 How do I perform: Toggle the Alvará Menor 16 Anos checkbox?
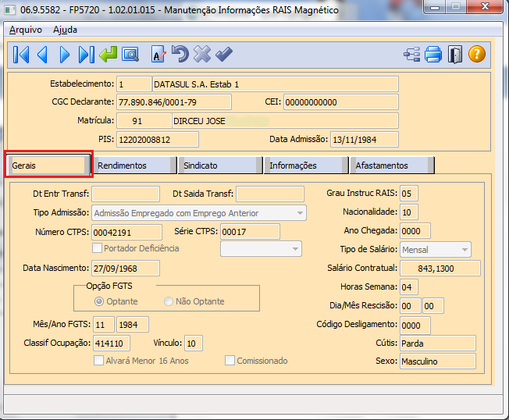click(x=98, y=361)
